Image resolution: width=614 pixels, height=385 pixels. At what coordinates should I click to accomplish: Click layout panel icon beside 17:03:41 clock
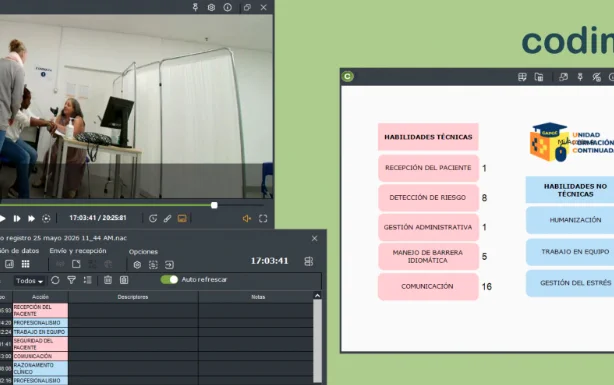[309, 261]
